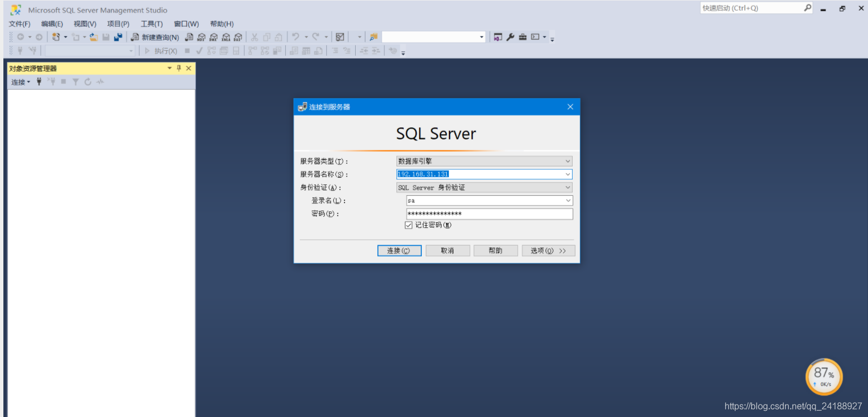Viewport: 868px width, 417px height.
Task: Click the Save All toolbar icon
Action: click(117, 37)
